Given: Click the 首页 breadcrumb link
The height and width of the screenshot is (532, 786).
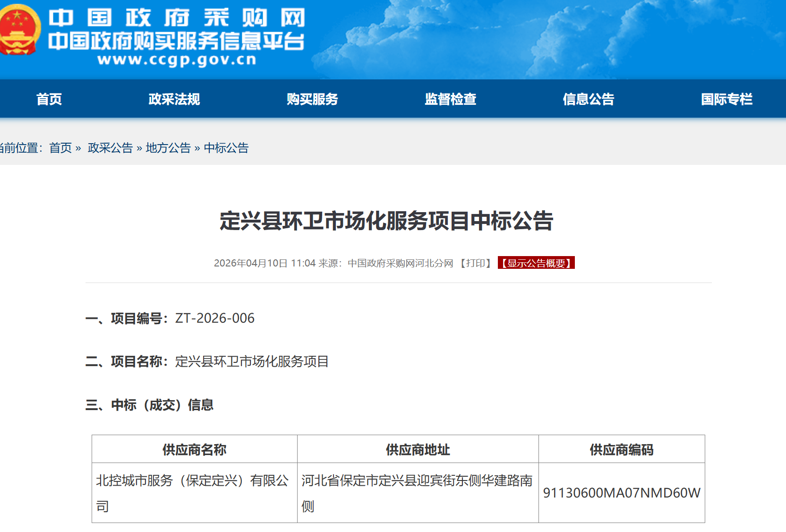Looking at the screenshot, I should click(60, 148).
